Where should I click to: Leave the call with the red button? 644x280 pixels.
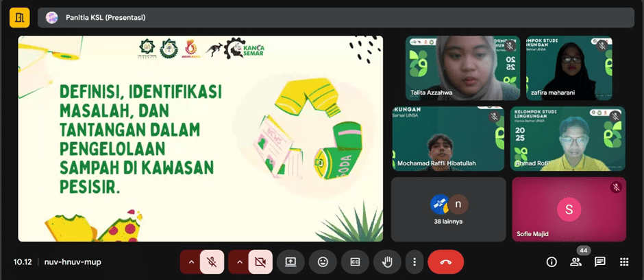point(445,261)
